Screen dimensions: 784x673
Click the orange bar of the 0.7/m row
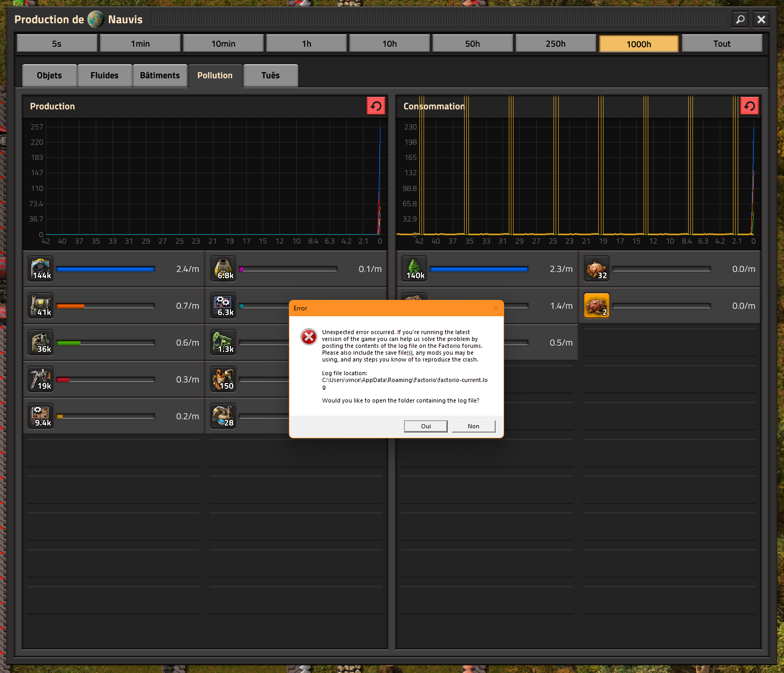71,306
